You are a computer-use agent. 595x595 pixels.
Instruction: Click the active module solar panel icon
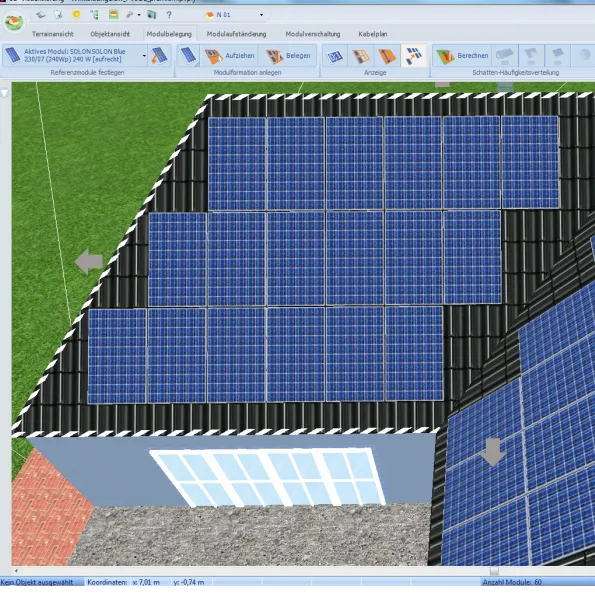[13, 55]
